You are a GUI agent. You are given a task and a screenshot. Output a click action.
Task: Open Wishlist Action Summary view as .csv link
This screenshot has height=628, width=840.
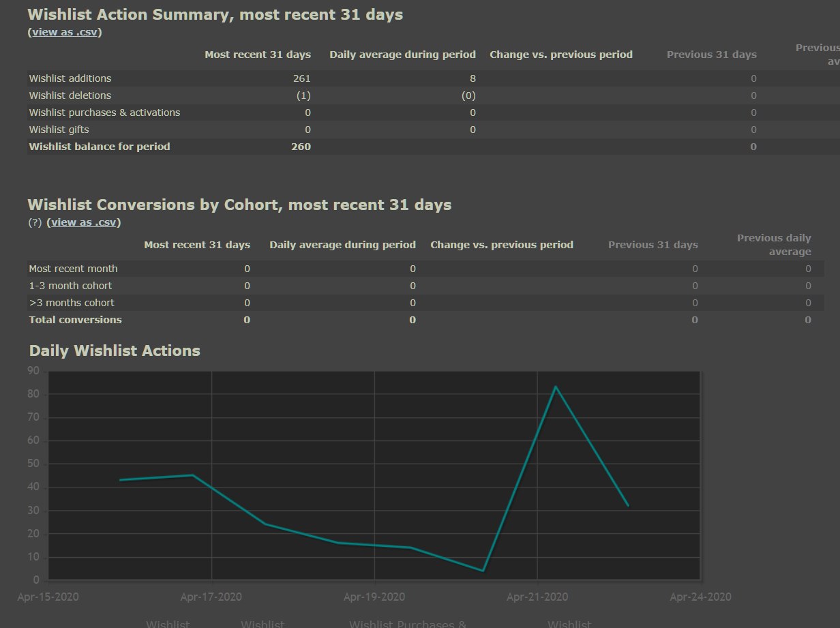[x=65, y=31]
